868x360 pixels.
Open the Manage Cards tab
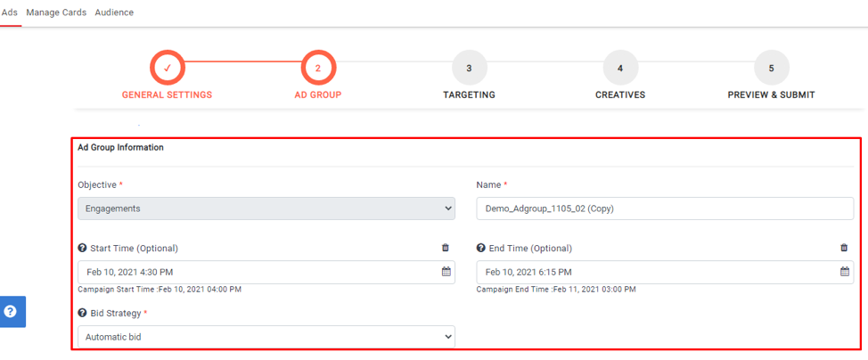point(56,12)
